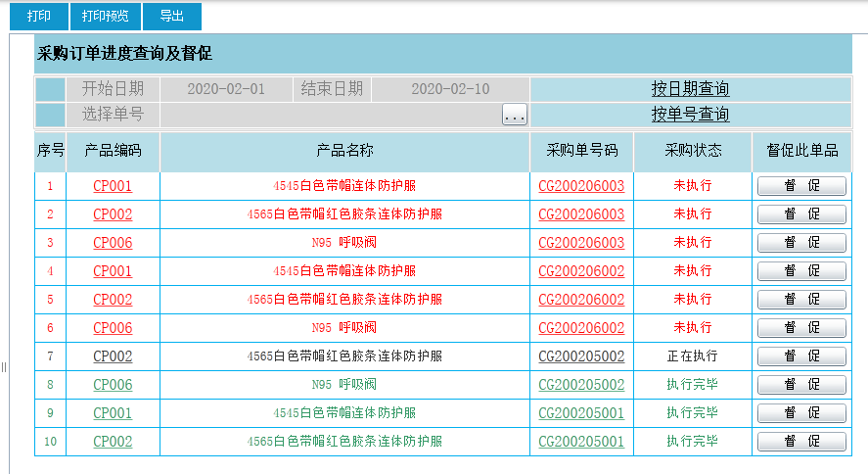Click the 采购状态 column header
The image size is (868, 474).
click(693, 151)
